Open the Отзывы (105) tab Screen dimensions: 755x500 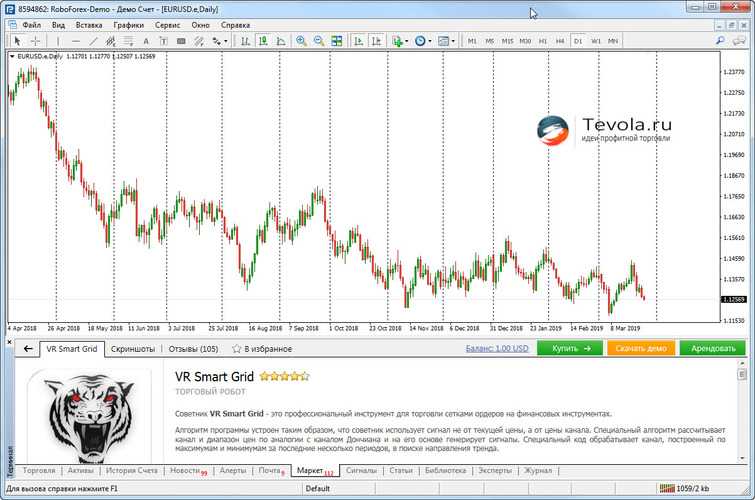[x=193, y=349]
